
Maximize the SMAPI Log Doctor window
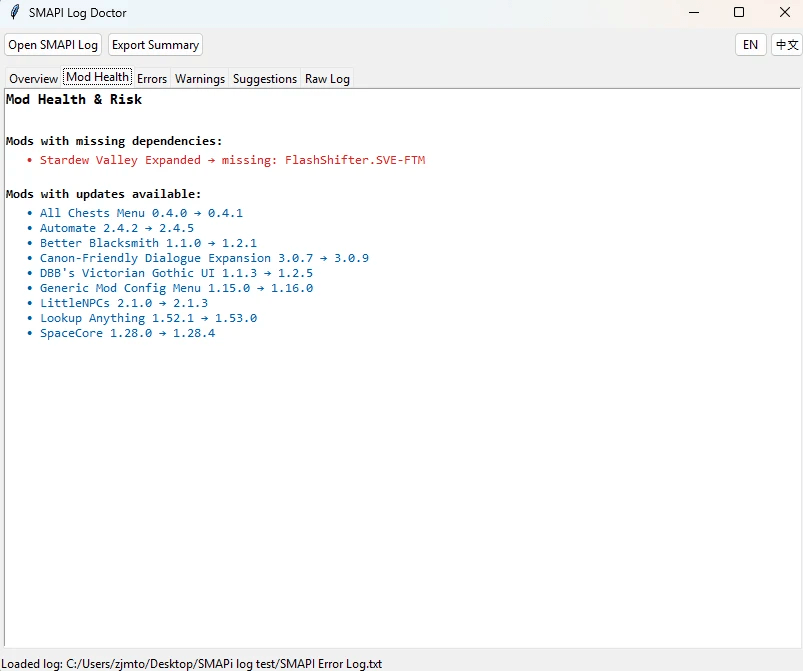[x=739, y=13]
